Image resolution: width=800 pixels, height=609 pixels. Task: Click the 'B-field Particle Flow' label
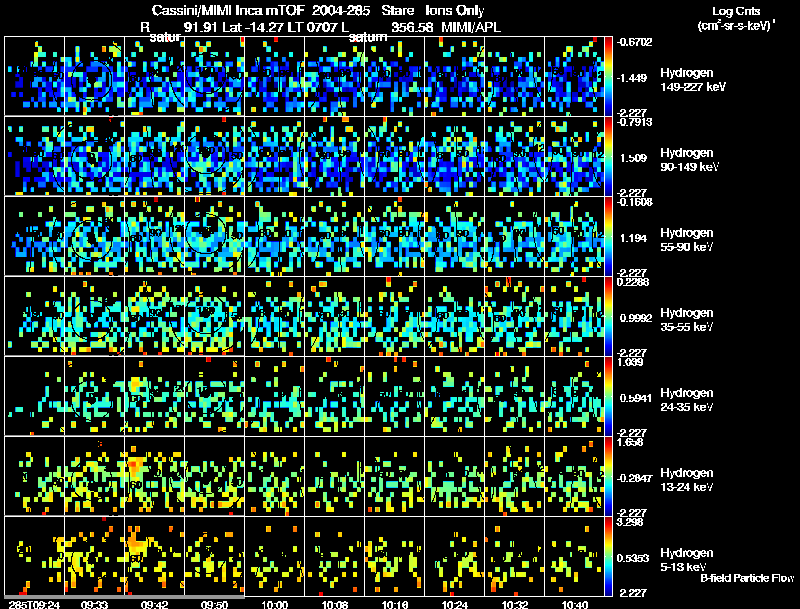747,578
